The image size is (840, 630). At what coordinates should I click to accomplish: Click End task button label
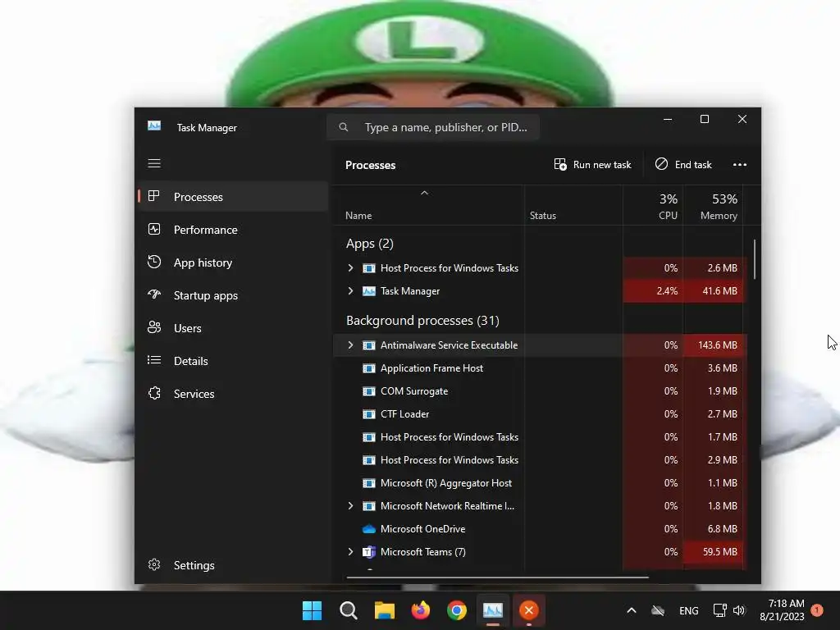[x=693, y=164]
